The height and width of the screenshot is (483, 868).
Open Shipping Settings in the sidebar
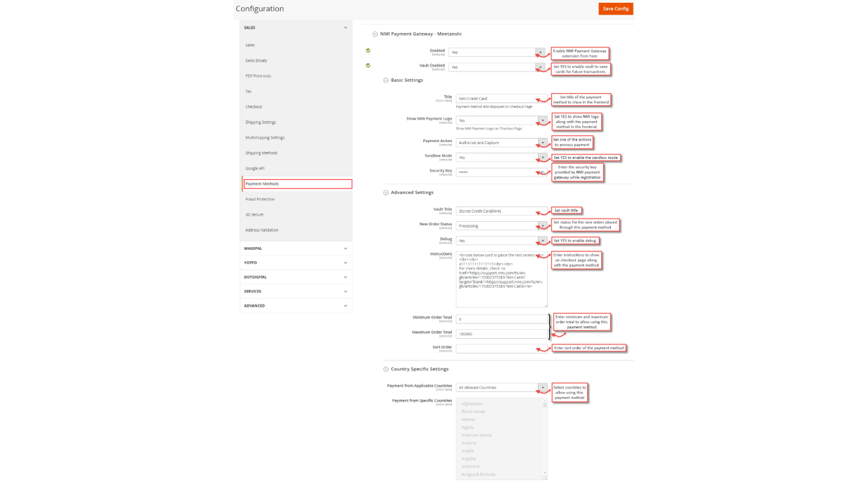(261, 122)
